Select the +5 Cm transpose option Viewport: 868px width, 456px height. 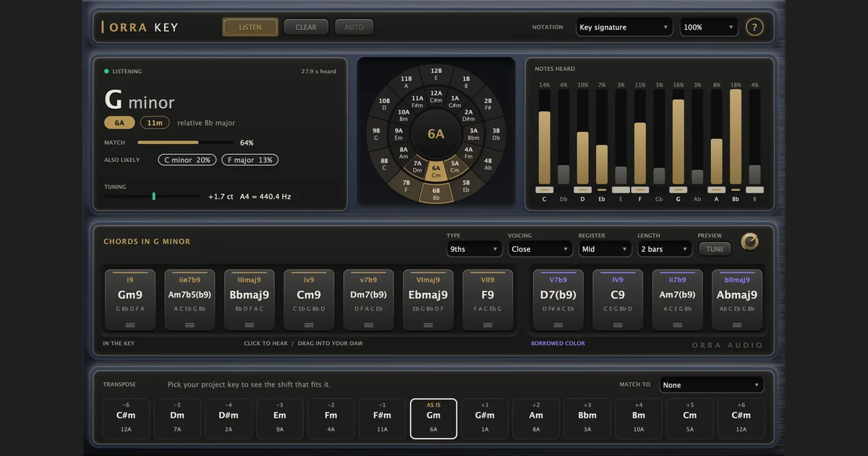(x=690, y=418)
